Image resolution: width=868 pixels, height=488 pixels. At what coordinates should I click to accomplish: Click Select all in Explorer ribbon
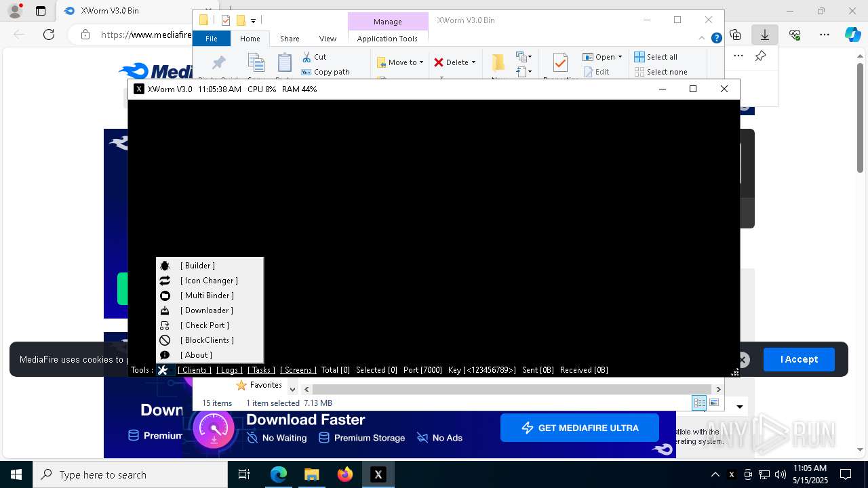(x=655, y=57)
